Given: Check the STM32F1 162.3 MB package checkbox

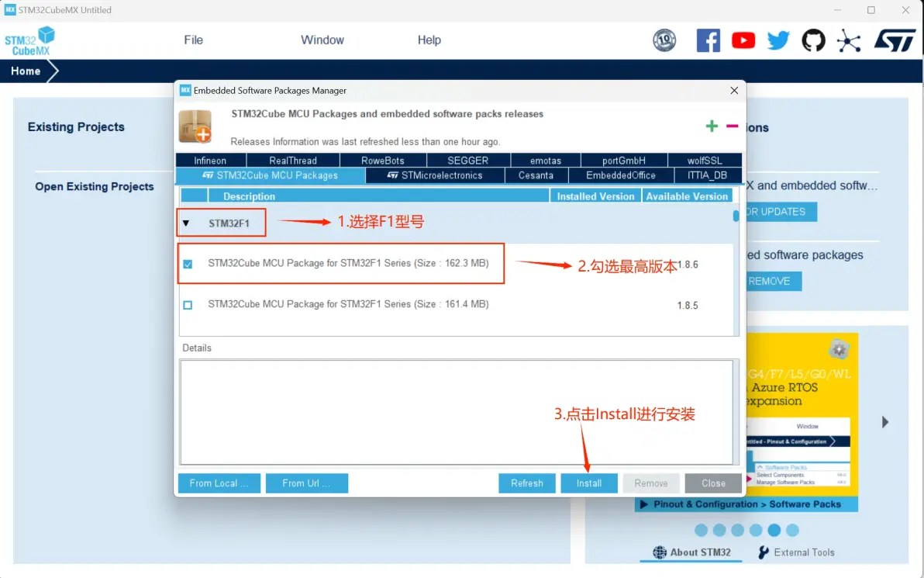Looking at the screenshot, I should [x=188, y=264].
